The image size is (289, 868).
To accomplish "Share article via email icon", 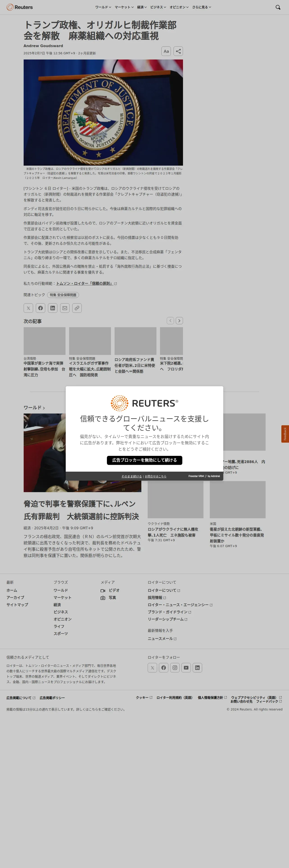I will 65,308.
